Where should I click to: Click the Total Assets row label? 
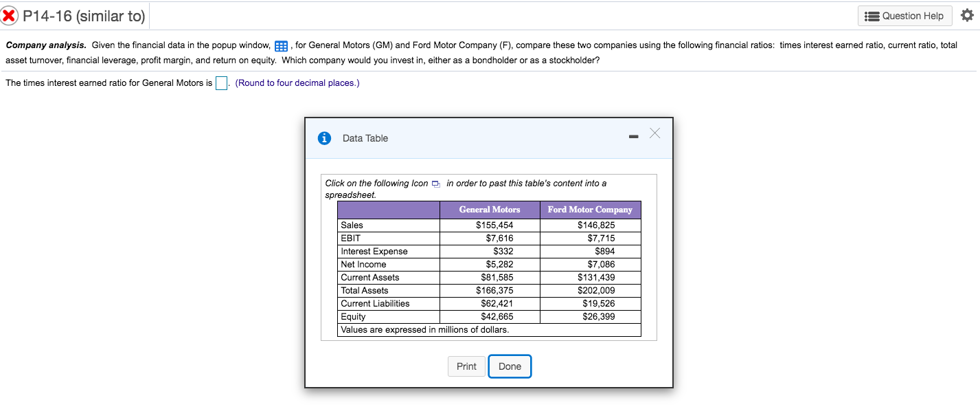pos(365,291)
